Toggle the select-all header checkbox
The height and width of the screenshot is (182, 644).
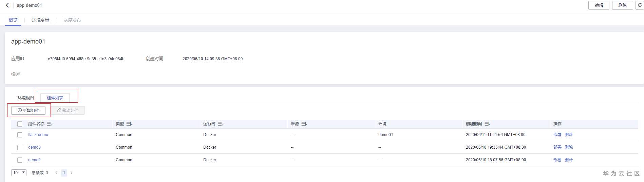click(x=20, y=124)
